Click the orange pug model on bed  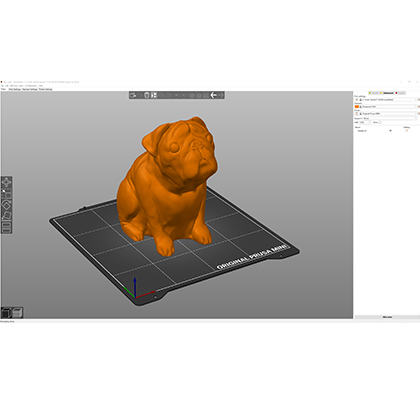pos(167,187)
